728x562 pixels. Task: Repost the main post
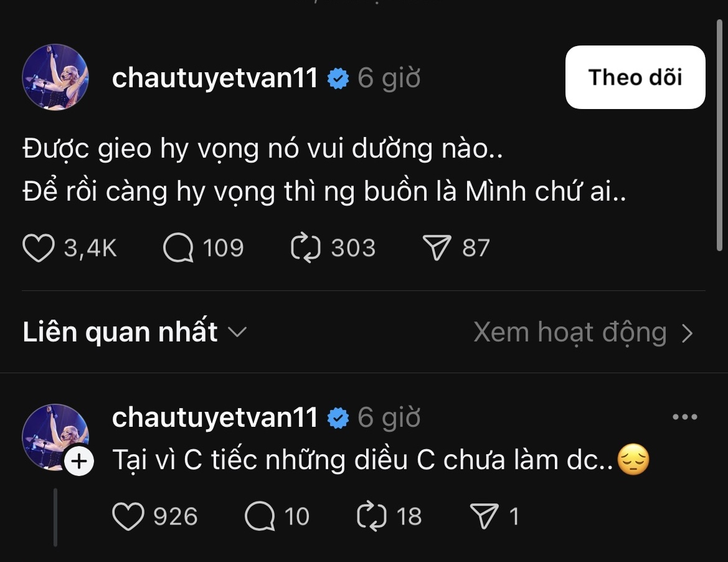tap(306, 248)
